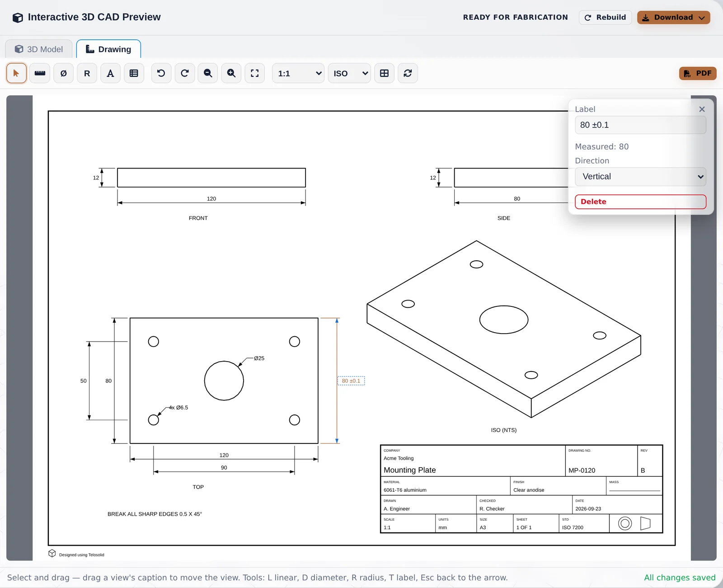Screen dimensions: 723x588
Task: Click the Rebuild button
Action: pyautogui.click(x=606, y=17)
